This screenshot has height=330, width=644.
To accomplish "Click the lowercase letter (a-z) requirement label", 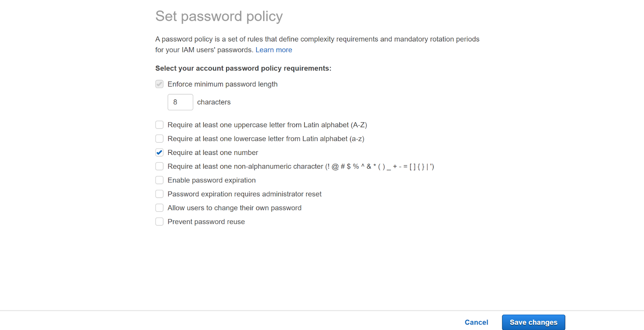I will [266, 139].
